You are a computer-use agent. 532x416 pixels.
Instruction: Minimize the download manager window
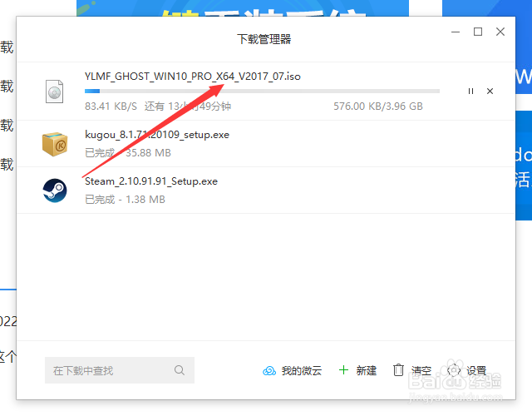coord(456,32)
